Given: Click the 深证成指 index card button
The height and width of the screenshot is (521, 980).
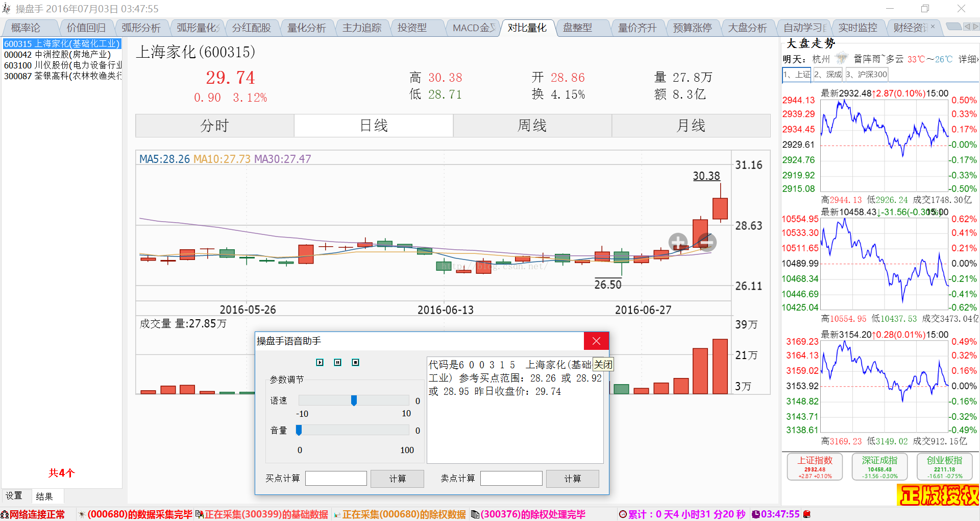Looking at the screenshot, I should click(x=879, y=467).
